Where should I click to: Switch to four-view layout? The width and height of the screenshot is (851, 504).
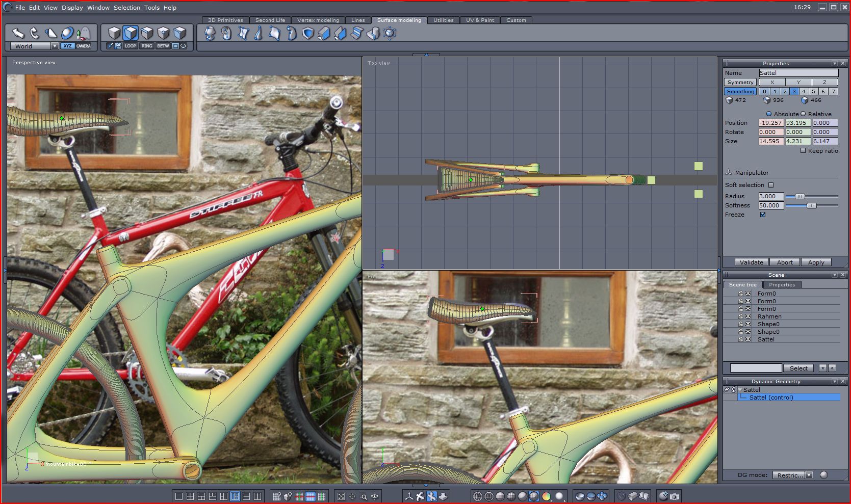coord(190,496)
